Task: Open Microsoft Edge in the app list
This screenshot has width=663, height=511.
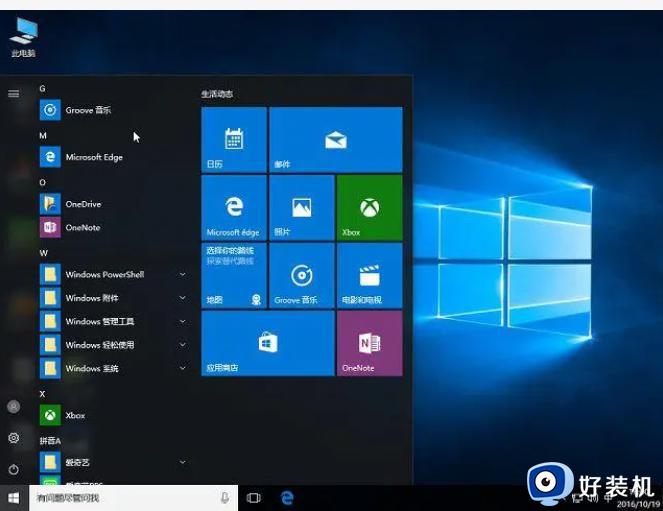Action: pos(113,157)
